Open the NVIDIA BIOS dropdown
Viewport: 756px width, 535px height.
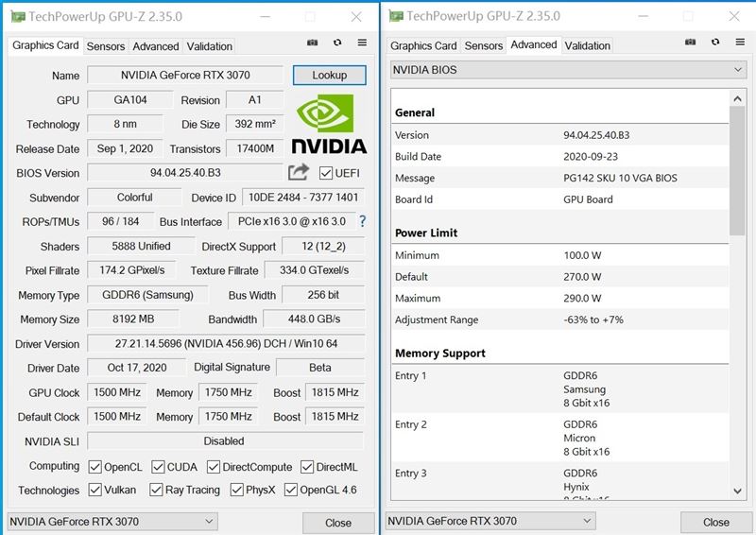click(568, 70)
